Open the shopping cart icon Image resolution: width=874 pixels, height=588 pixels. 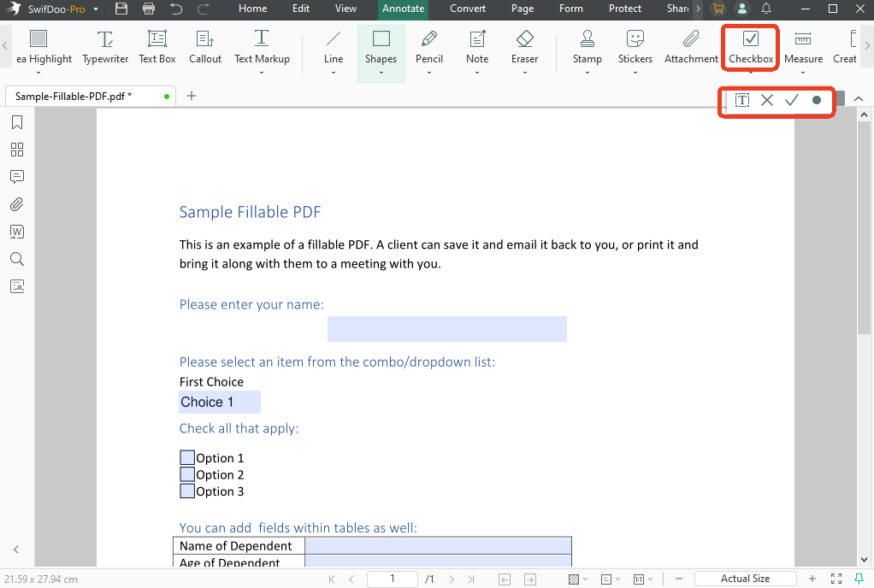click(x=718, y=9)
